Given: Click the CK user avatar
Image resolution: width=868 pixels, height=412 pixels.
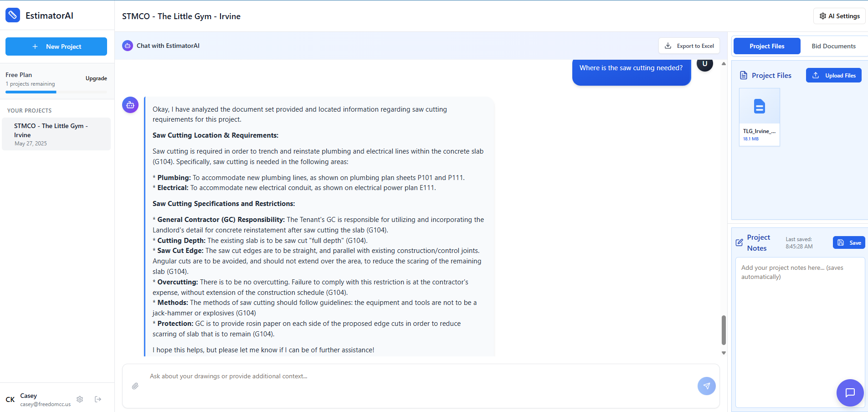Looking at the screenshot, I should (x=10, y=399).
